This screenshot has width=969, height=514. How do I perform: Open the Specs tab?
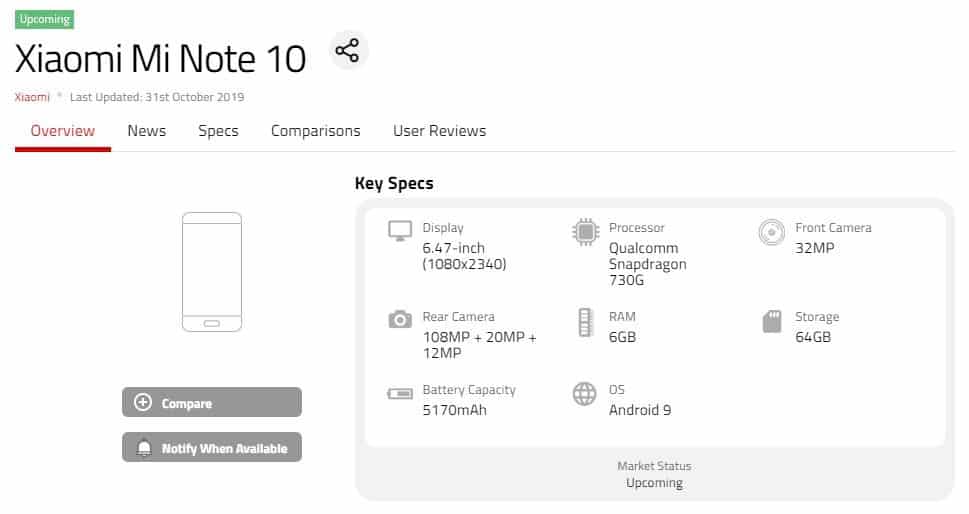[218, 131]
